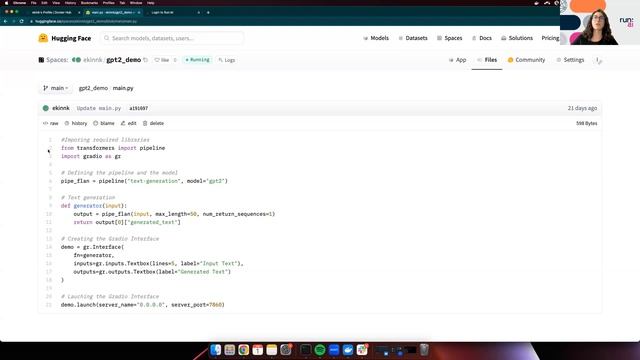Open Terminal from the dock
The image size is (640, 360).
point(305,350)
